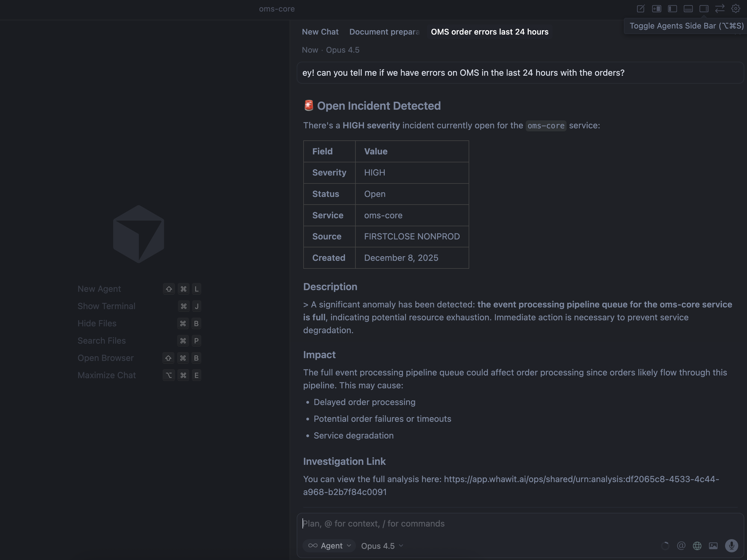Screen dimensions: 747x560
Task: Switch to the New Chat tab
Action: [320, 32]
